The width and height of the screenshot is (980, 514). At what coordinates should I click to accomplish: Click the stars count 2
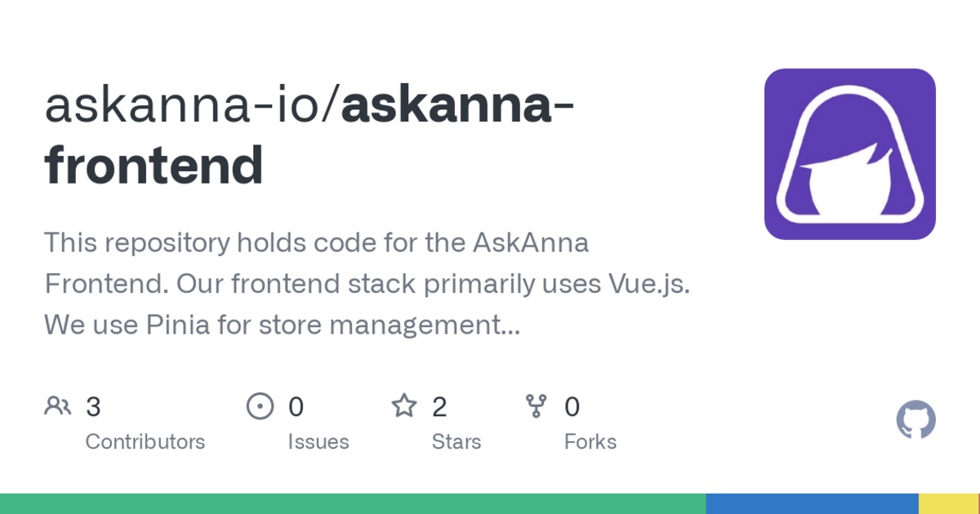(x=439, y=405)
